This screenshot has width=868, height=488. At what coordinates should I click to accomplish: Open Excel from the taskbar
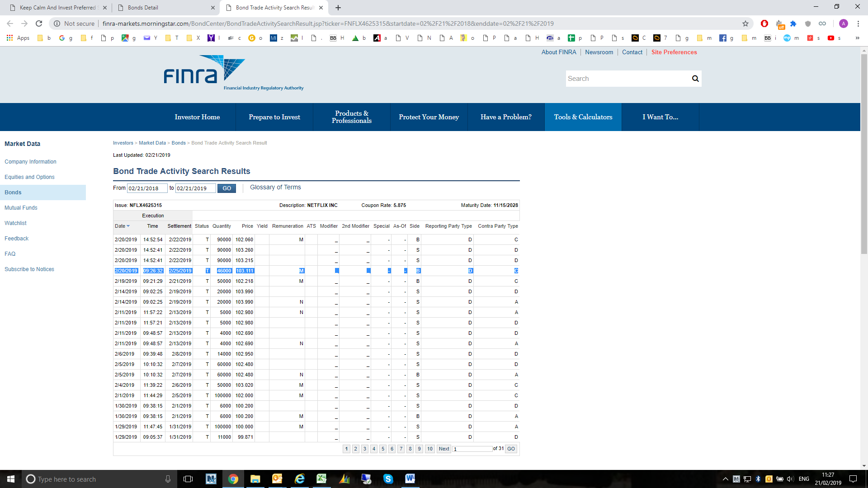click(x=321, y=479)
